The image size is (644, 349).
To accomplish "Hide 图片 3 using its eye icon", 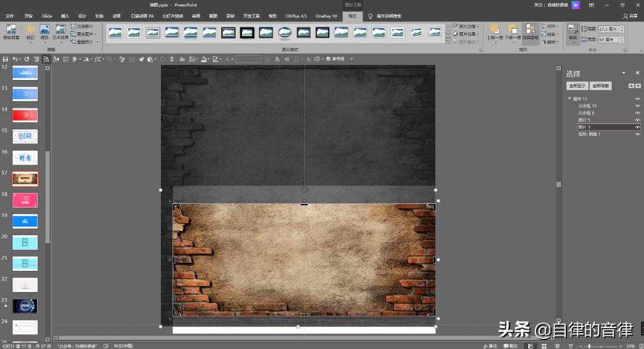I will (x=637, y=127).
